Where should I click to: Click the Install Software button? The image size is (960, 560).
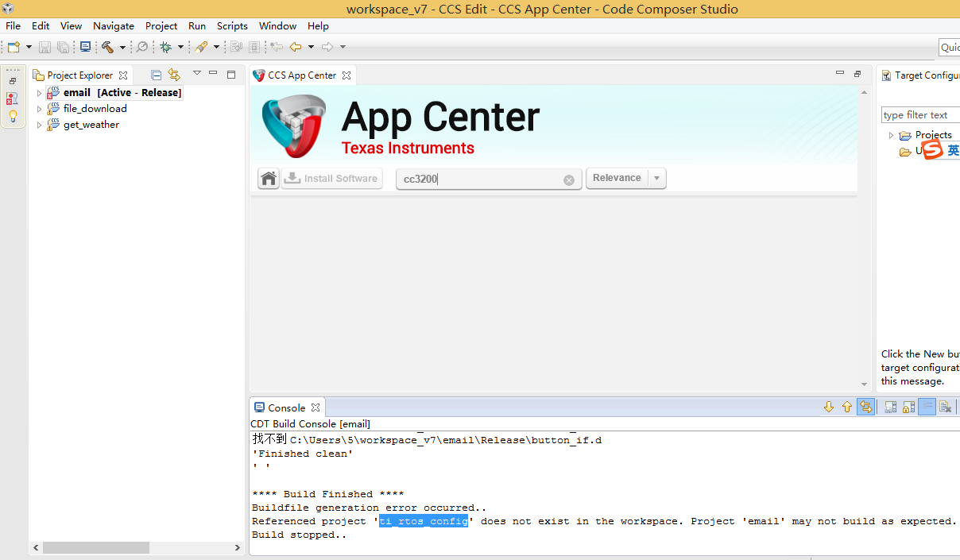pos(331,178)
